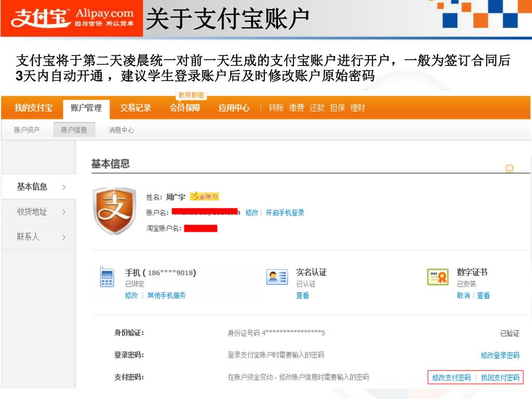The height and width of the screenshot is (399, 532).
Task: Click the Alipay logo in the header
Action: 72,18
